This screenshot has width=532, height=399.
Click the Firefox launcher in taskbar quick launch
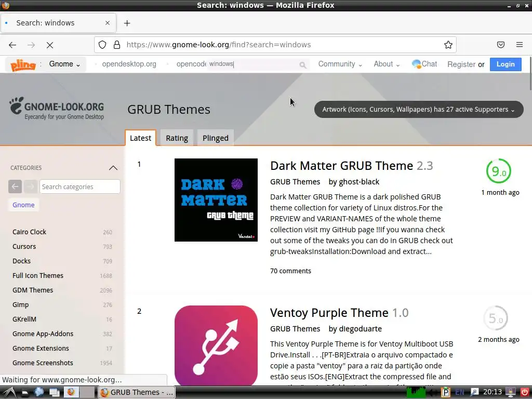(x=71, y=392)
